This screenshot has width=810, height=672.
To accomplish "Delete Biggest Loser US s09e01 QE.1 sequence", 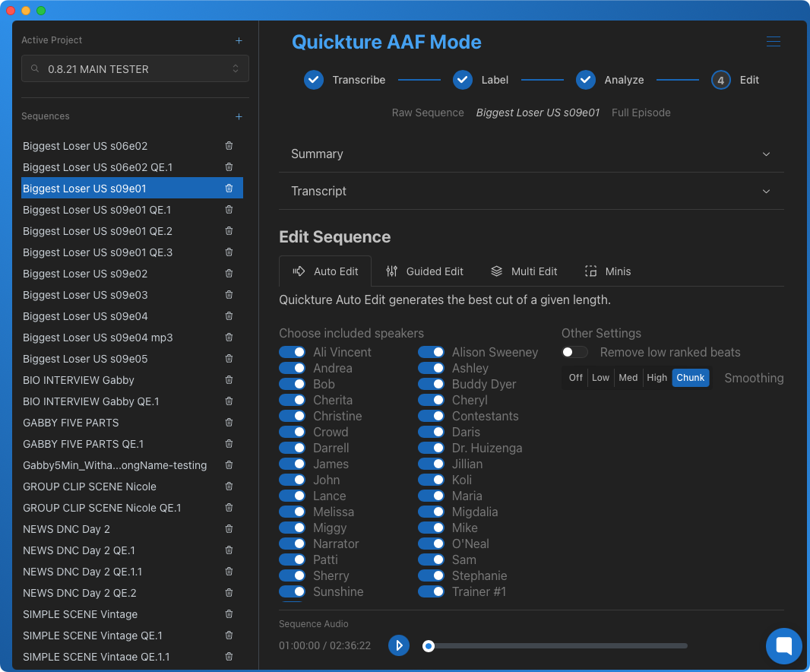I will (x=229, y=209).
